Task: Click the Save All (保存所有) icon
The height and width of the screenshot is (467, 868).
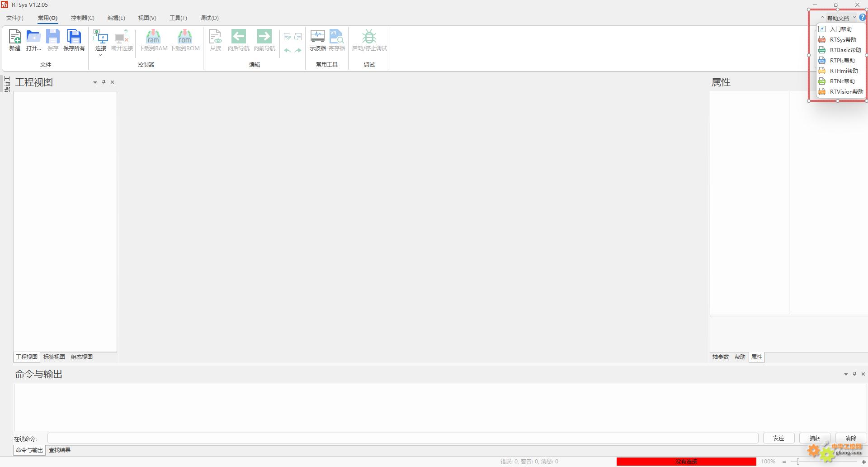Action: [74, 40]
